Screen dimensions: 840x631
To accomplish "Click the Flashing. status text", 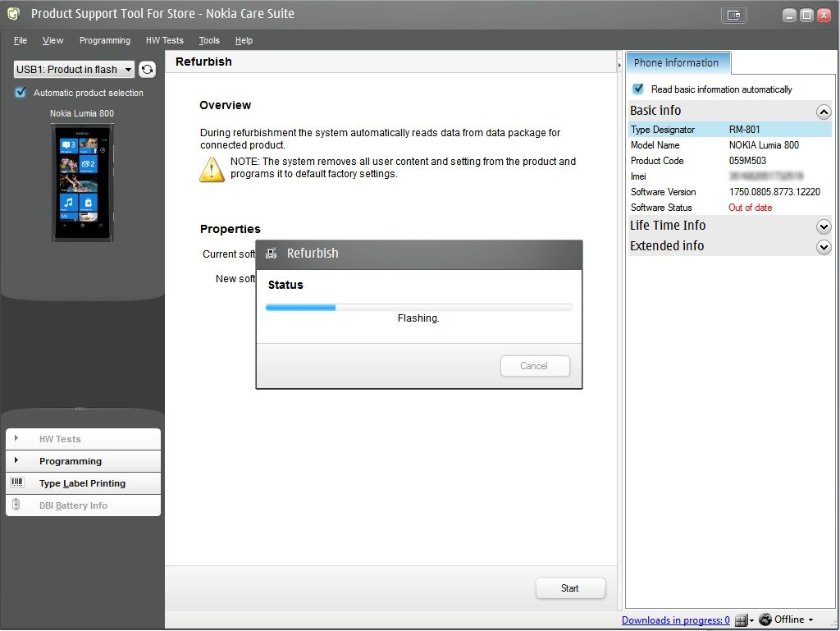I will [x=418, y=318].
